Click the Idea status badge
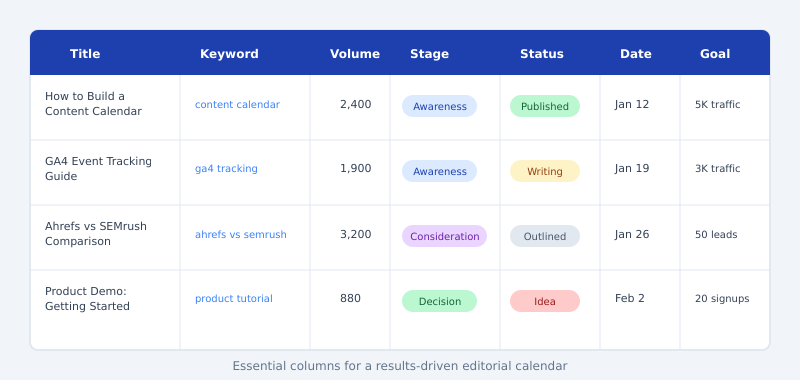Image resolution: width=800 pixels, height=380 pixels. click(545, 301)
